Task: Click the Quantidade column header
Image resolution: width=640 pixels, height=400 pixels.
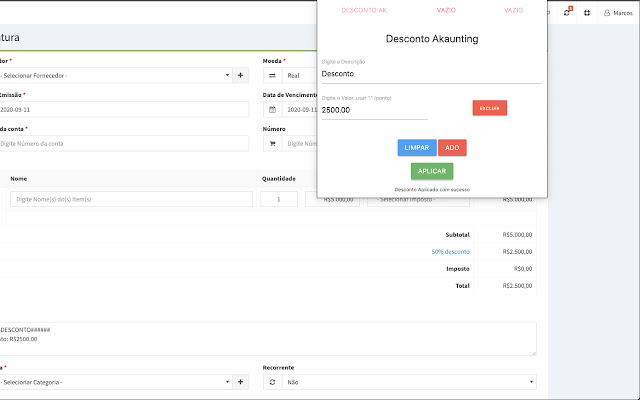Action: pos(278,179)
